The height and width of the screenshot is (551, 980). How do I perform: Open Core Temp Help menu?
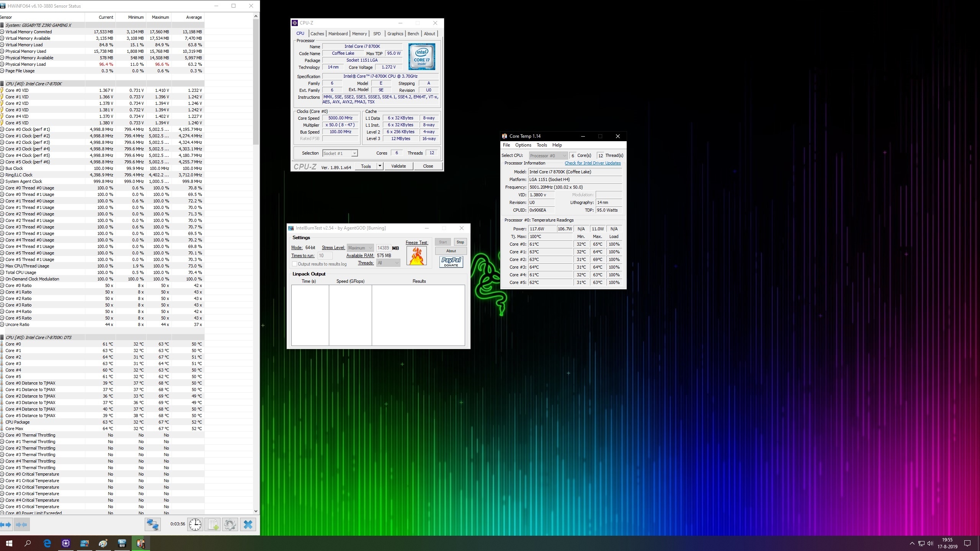557,145
